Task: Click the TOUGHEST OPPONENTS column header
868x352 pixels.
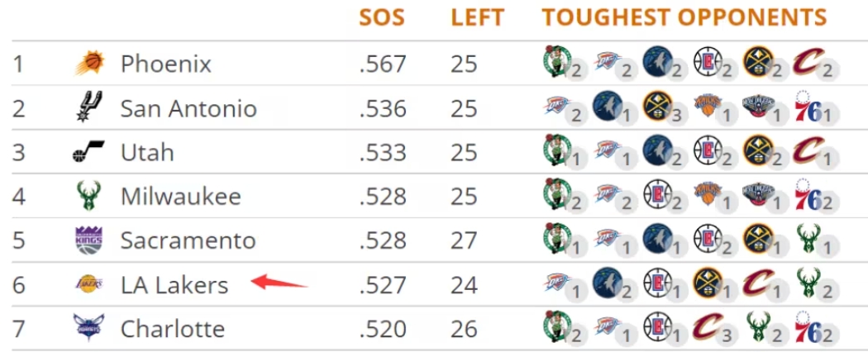Action: (684, 17)
